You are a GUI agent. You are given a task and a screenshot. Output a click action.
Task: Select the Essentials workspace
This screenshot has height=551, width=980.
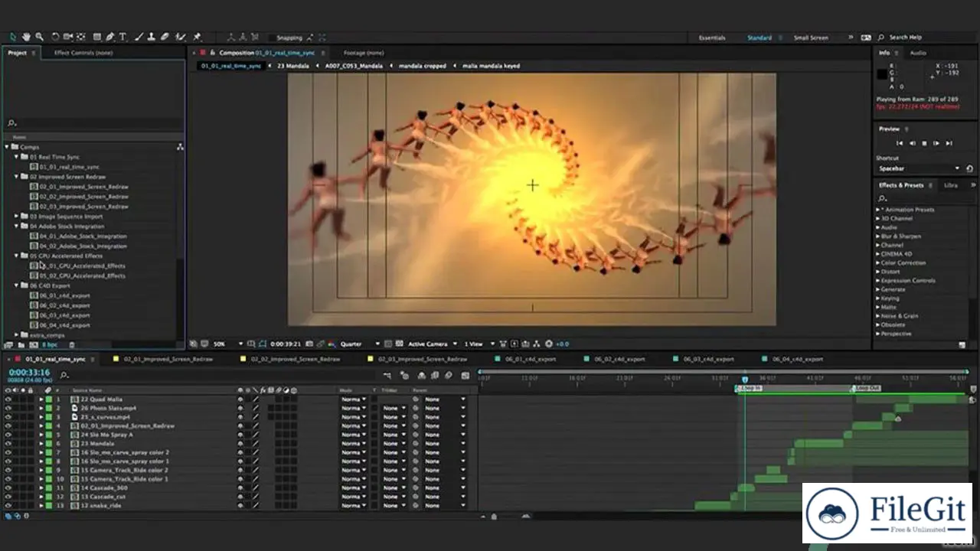click(712, 37)
